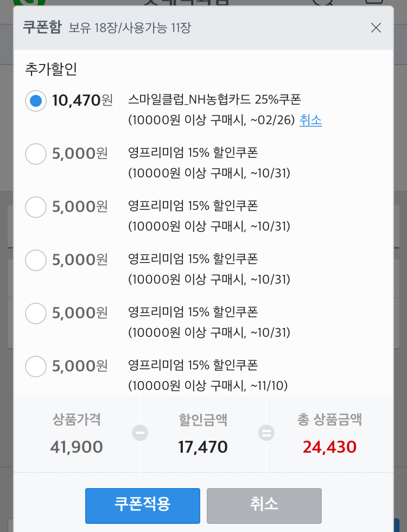The image size is (407, 532).
Task: Select the fourth 영프리미엄 5,000원 coupon radio
Action: point(36,313)
